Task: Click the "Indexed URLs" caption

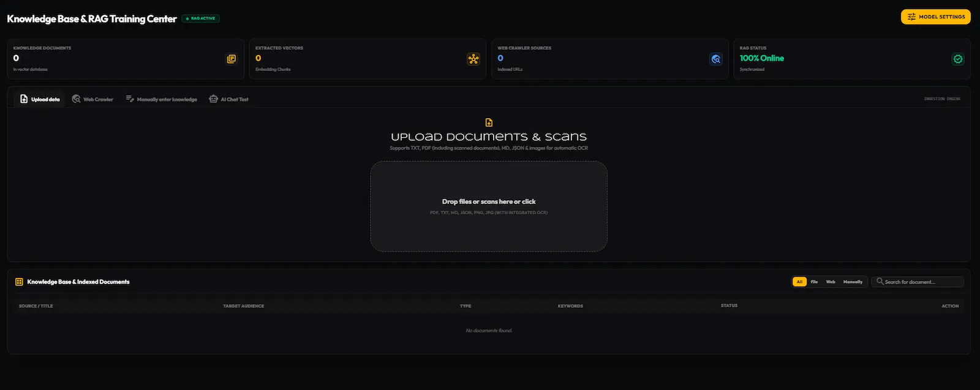Action: pos(510,69)
